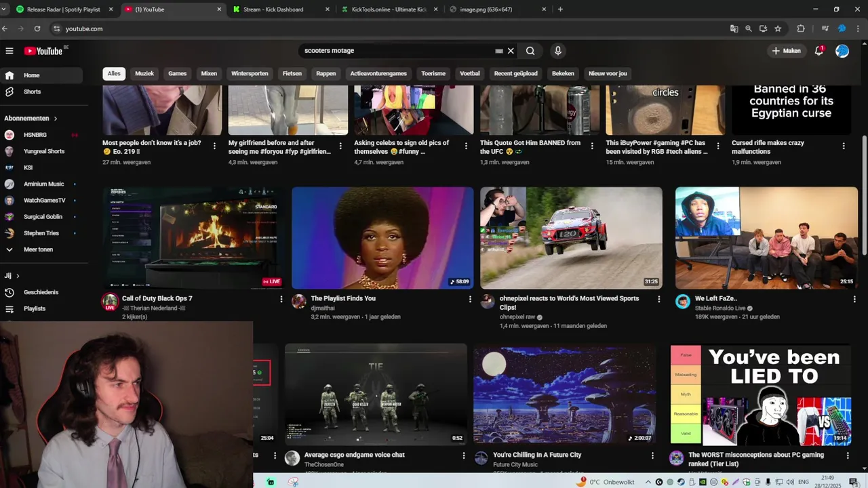Screen dimensions: 868x488
Task: Open options for The Playlist Finds You
Action: [x=470, y=299]
